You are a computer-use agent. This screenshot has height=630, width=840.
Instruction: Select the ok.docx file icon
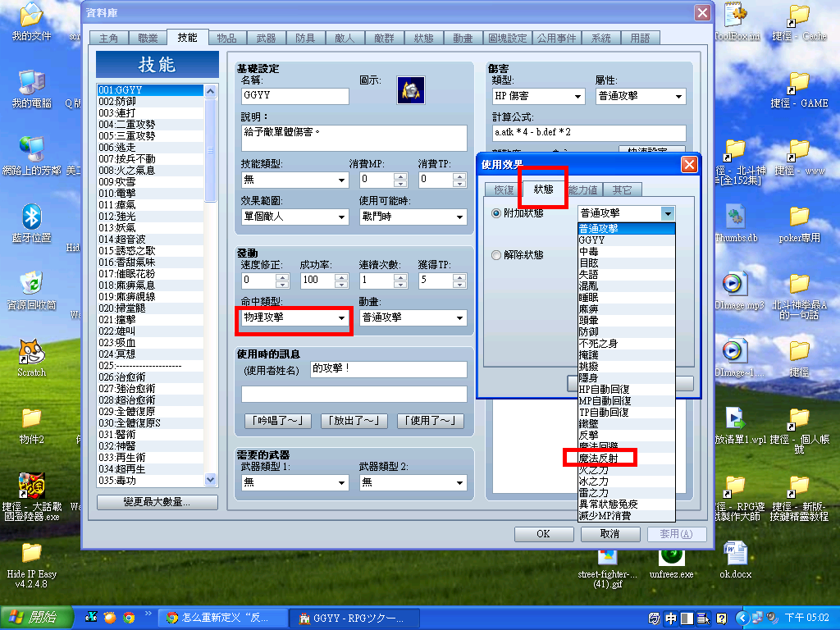coord(735,560)
